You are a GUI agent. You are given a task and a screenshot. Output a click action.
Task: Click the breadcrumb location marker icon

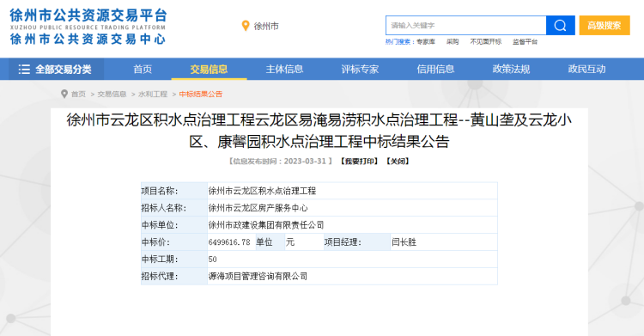point(64,95)
